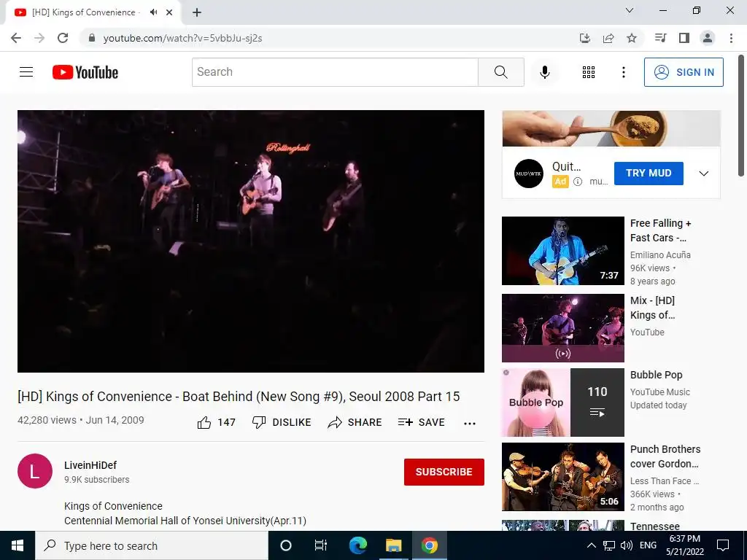
Task: Click the 42,280 views text
Action: [x=47, y=420]
